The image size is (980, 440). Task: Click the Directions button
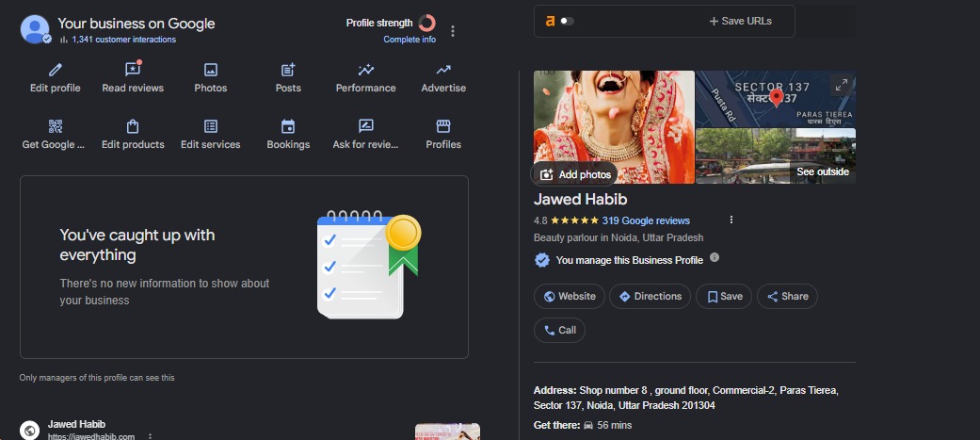[x=650, y=296]
